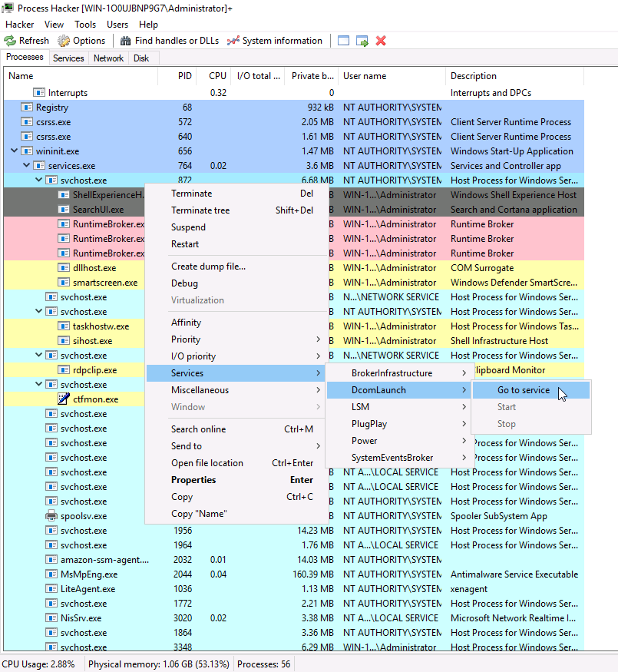Open BrokerInfrastructure service submenu
Viewport: 618px width, 672px height.
click(x=399, y=373)
